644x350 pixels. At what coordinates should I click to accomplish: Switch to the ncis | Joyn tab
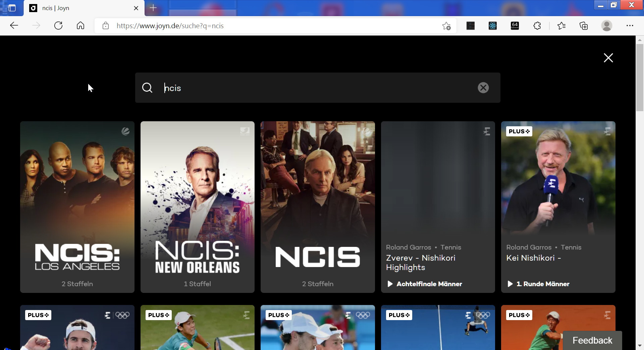[84, 8]
